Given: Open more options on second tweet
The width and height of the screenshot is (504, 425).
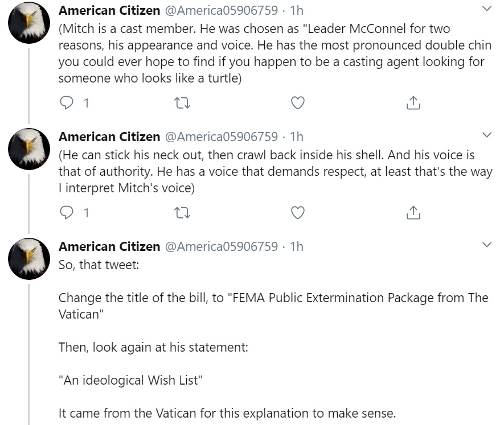Looking at the screenshot, I should [486, 135].
